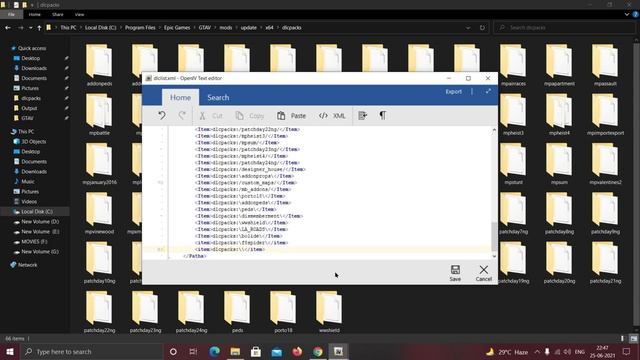Screen dimensions: 640x360
Task: Expand the address bar history dropdown
Action: [468, 28]
